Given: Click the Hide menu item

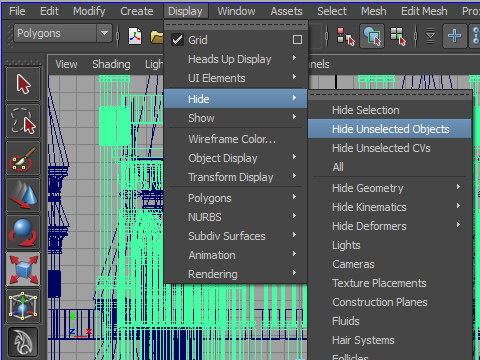Looking at the screenshot, I should (x=236, y=99).
